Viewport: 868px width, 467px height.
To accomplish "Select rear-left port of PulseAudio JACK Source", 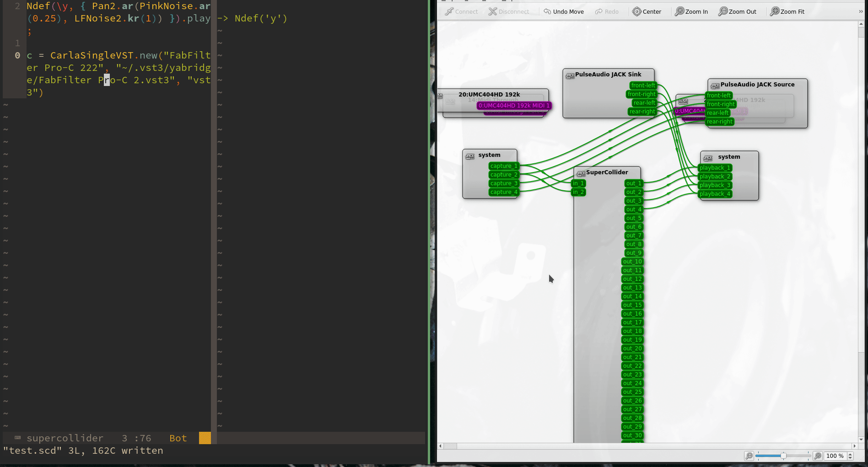I will pyautogui.click(x=718, y=113).
